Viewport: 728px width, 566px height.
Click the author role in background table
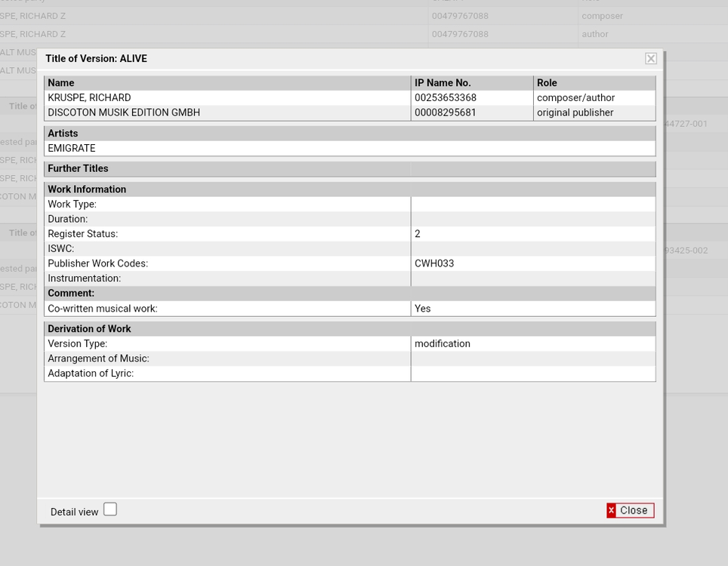pyautogui.click(x=595, y=34)
